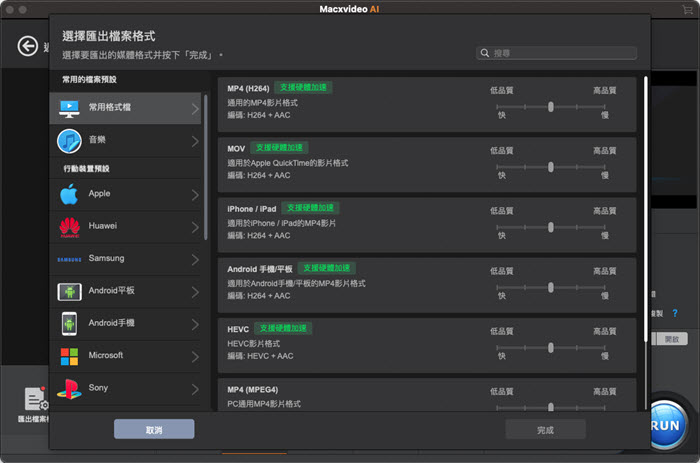Select the MP4 (H264) format title

point(248,88)
